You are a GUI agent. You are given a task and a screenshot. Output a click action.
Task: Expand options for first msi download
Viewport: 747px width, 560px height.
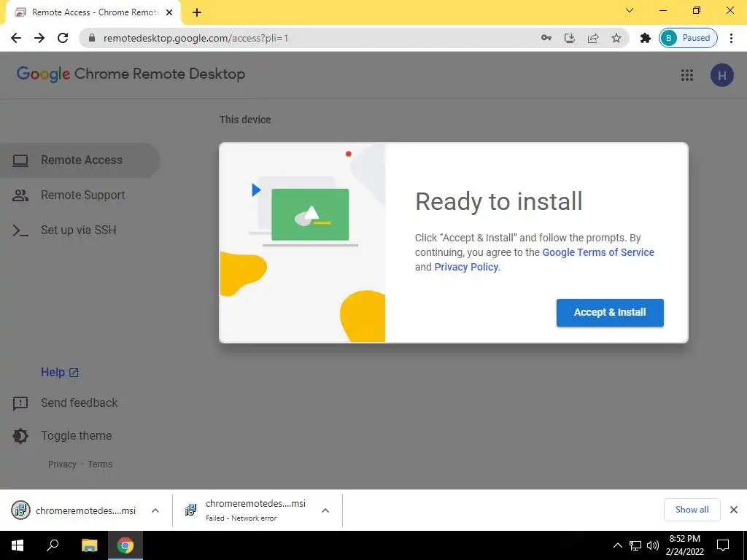click(155, 510)
